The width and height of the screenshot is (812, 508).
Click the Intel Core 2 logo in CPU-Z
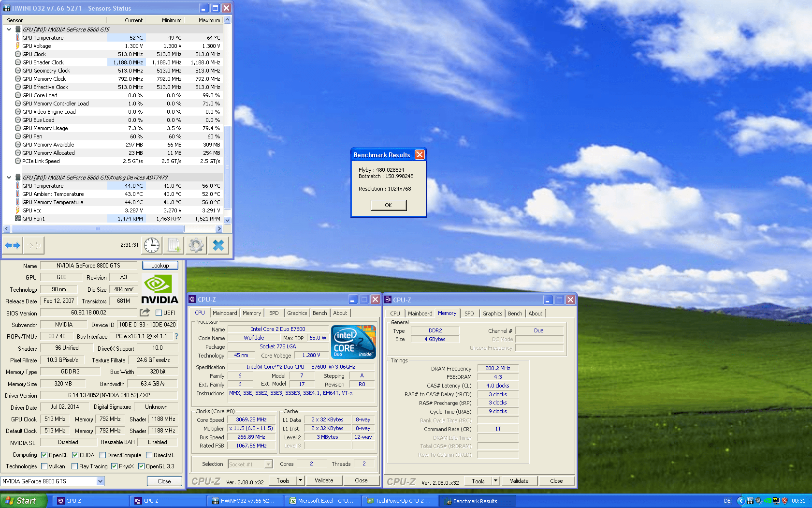[354, 342]
